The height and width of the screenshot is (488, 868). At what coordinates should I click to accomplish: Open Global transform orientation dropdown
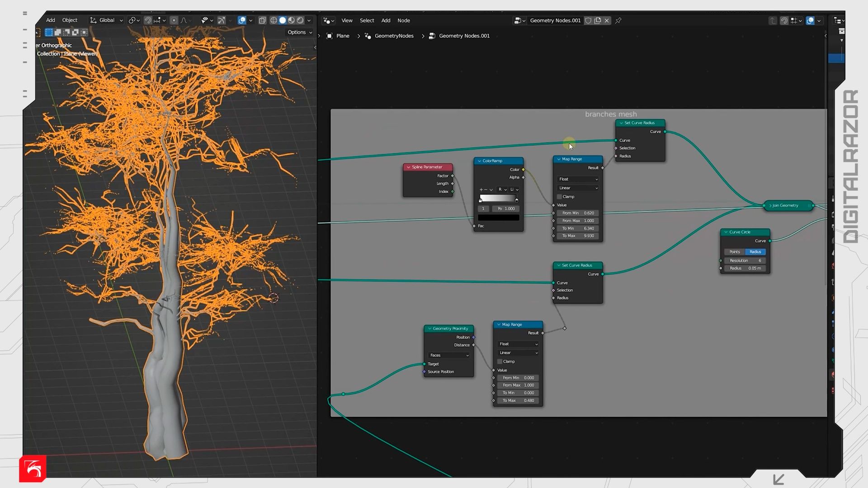(x=107, y=20)
